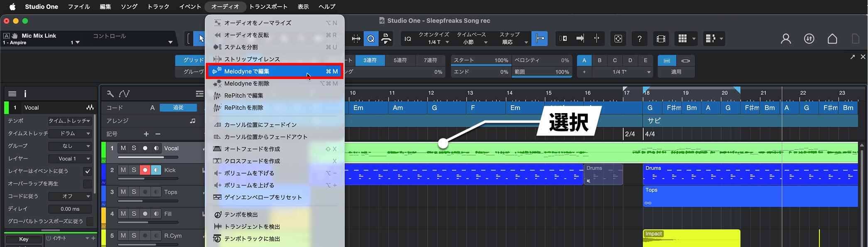
Task: Disable record arm on Kick track
Action: coord(145,170)
